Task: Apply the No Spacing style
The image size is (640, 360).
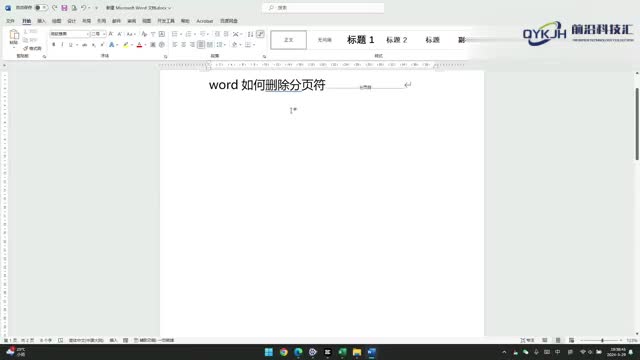Action: click(x=324, y=40)
